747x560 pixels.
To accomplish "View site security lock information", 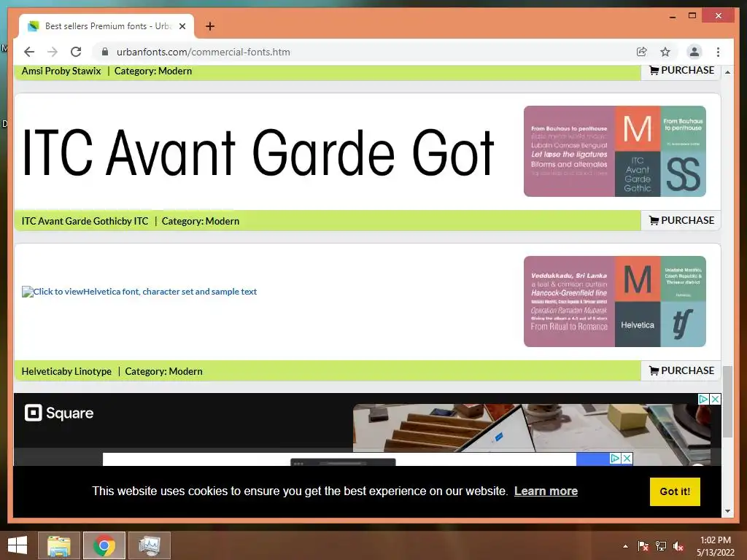I will tap(105, 52).
